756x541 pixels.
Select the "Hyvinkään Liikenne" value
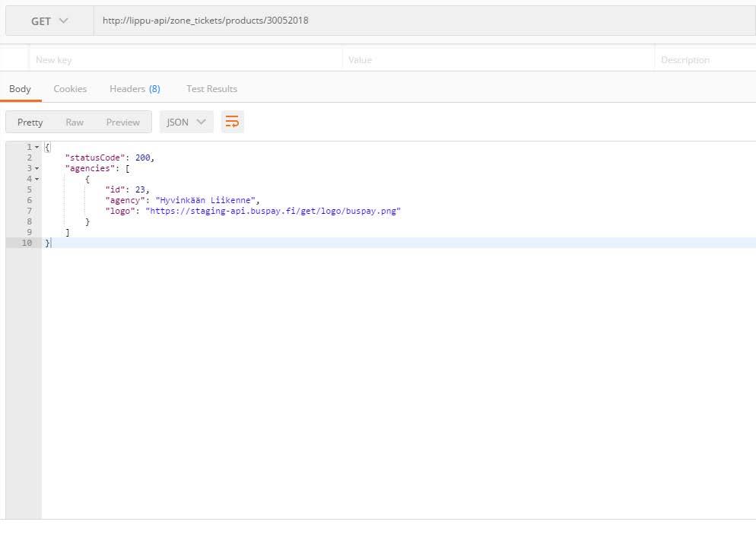tap(205, 200)
